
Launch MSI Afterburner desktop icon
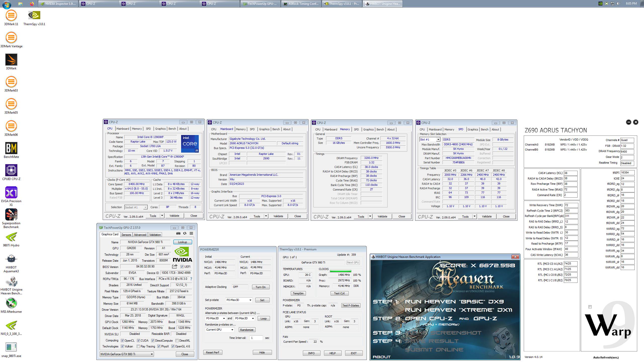pos(11,305)
